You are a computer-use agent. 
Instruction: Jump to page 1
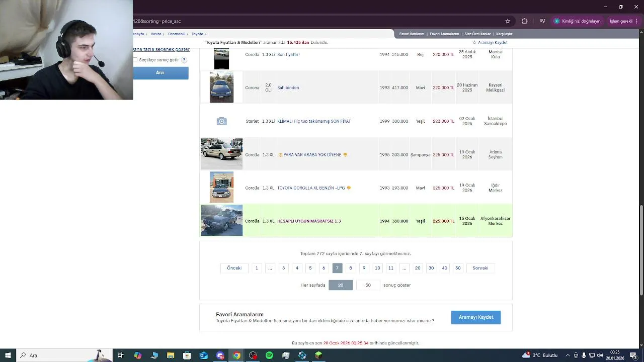click(x=257, y=268)
